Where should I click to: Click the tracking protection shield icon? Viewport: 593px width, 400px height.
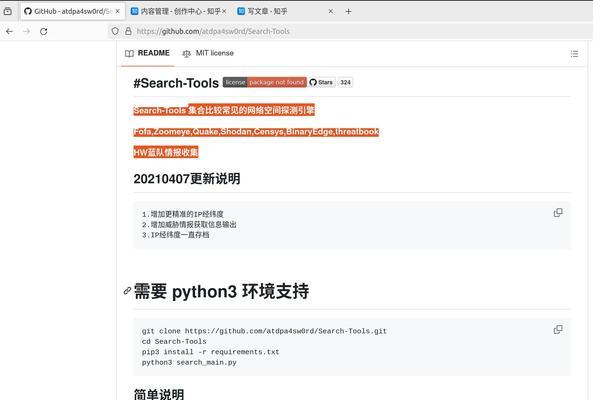click(x=115, y=31)
